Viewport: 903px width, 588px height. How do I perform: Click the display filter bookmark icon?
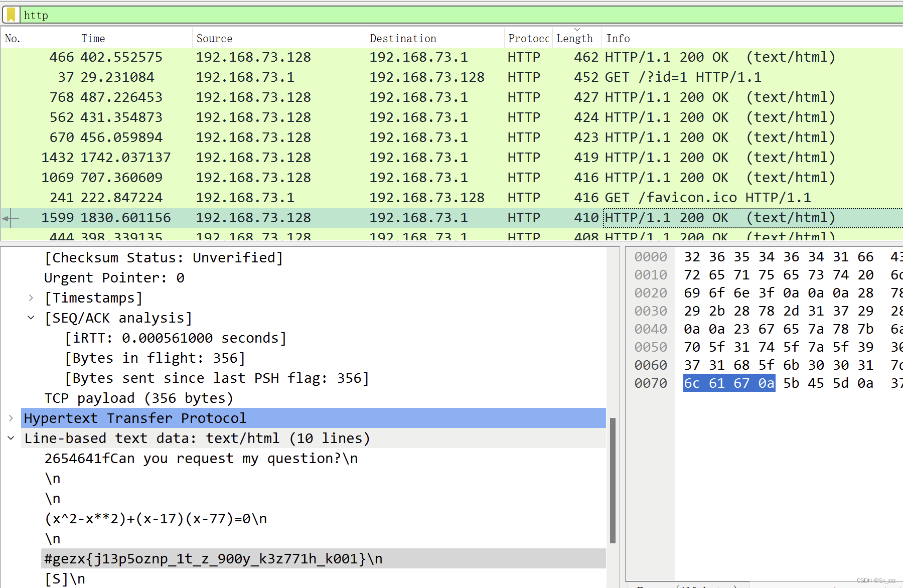pos(11,15)
